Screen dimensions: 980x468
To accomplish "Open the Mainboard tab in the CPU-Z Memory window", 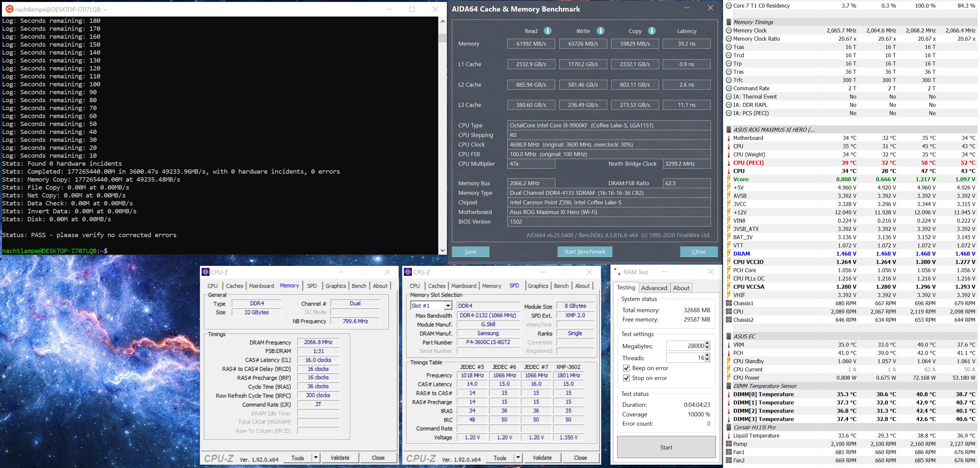I will click(x=261, y=286).
